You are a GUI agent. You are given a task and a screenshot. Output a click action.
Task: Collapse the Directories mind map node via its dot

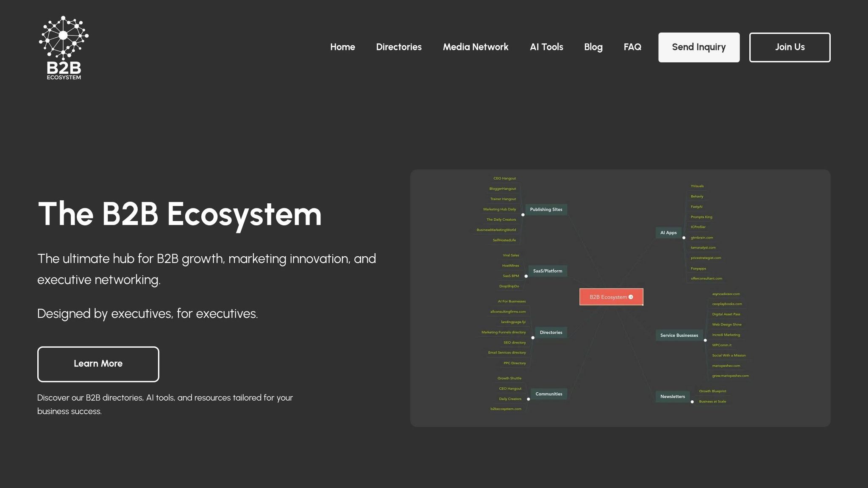pyautogui.click(x=533, y=338)
